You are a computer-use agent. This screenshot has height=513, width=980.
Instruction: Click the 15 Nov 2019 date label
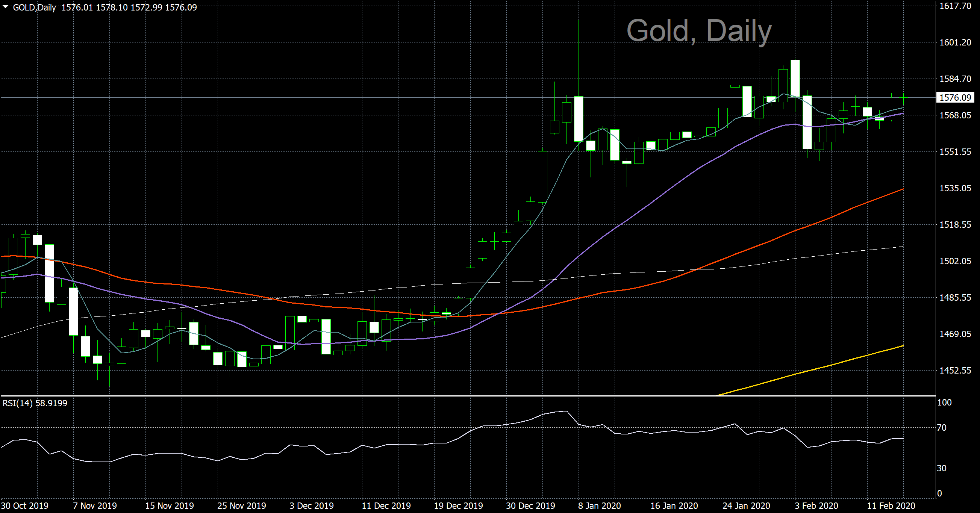(x=170, y=506)
